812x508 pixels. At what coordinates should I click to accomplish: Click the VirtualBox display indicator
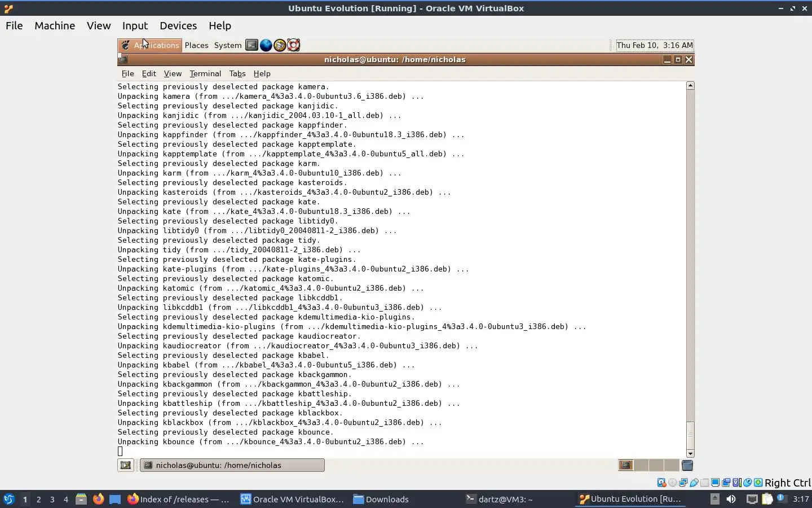(715, 483)
